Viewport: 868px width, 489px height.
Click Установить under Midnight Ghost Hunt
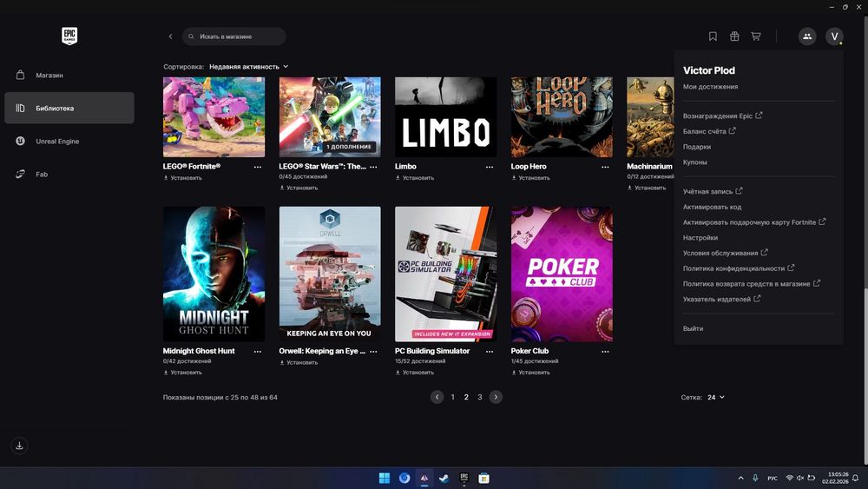coord(182,373)
